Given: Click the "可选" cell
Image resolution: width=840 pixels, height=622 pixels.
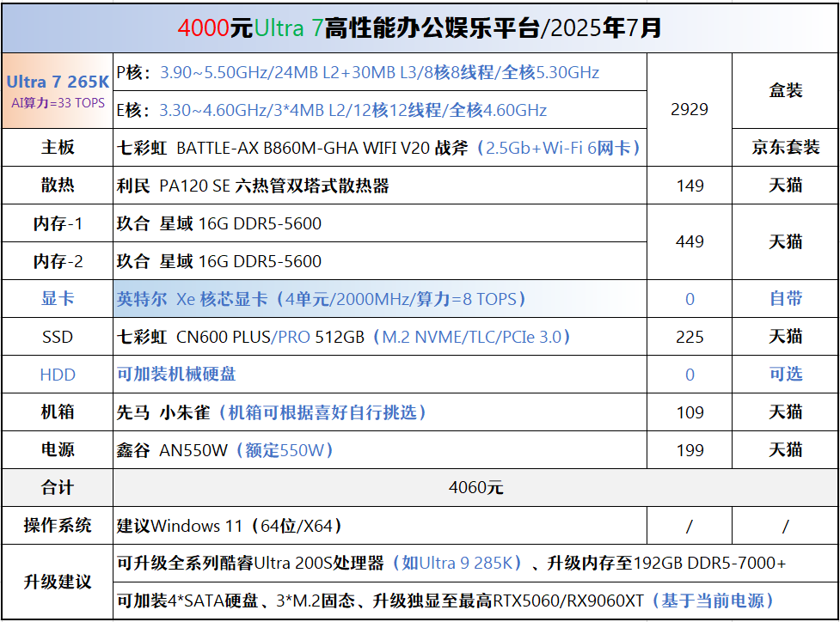Looking at the screenshot, I should [785, 375].
